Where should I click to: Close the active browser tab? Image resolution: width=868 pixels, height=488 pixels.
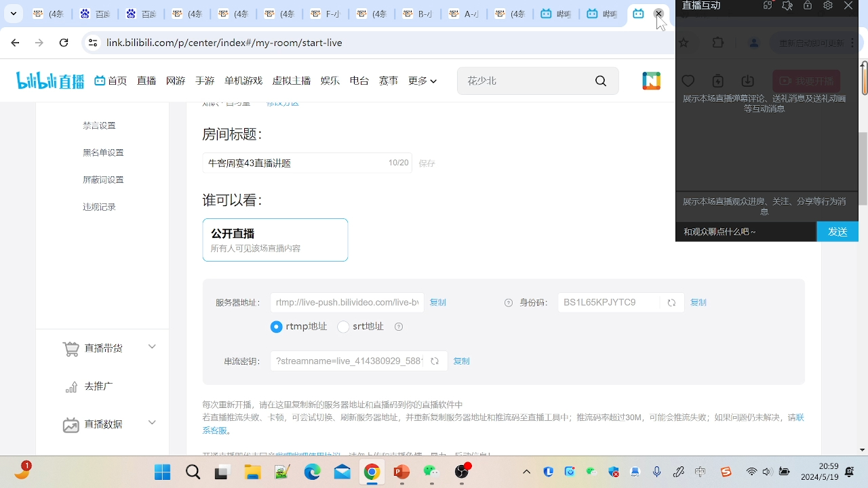pyautogui.click(x=658, y=14)
